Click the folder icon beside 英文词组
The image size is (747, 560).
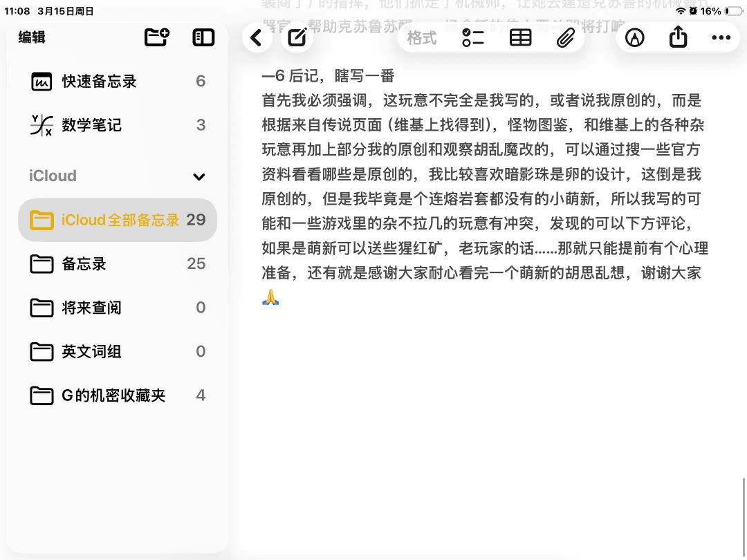coord(41,352)
